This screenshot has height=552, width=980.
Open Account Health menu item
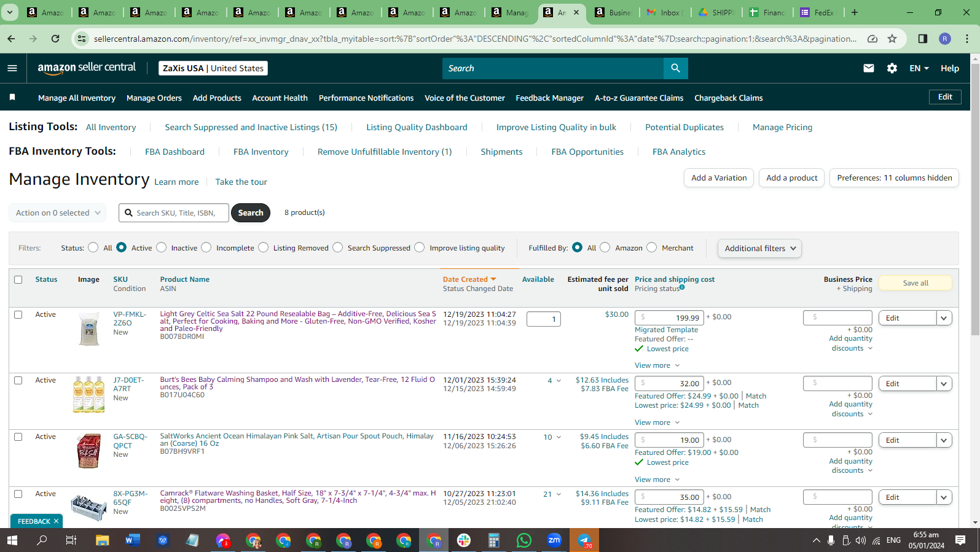pos(280,98)
